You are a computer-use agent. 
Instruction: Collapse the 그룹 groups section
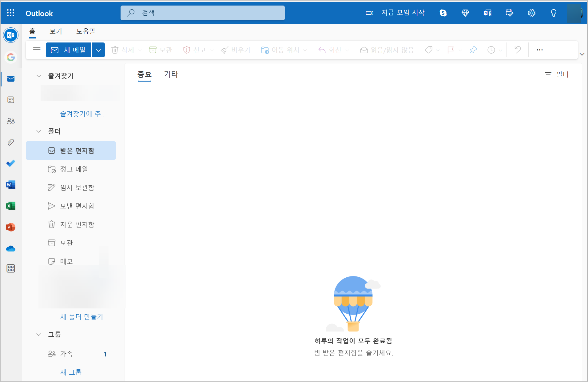coord(39,335)
